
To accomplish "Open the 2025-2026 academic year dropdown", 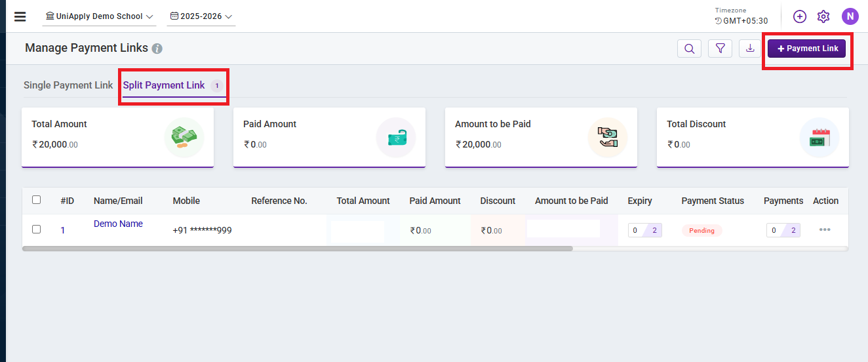I will pos(201,16).
